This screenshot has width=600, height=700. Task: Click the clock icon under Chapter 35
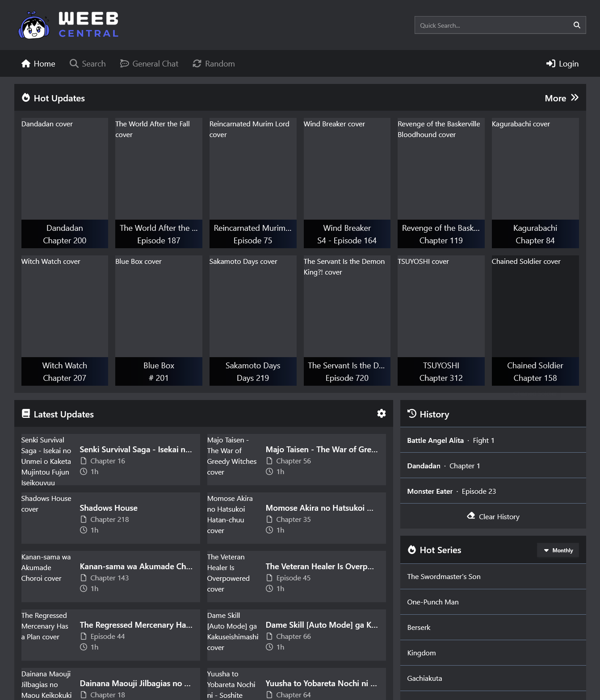click(269, 530)
